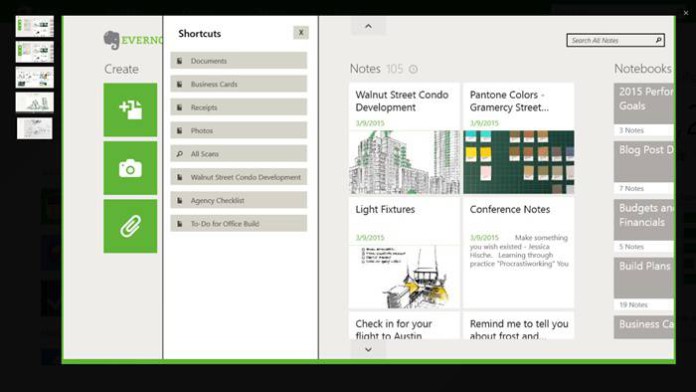Open the Business Cards shortcut
696x392 pixels.
[x=238, y=84]
